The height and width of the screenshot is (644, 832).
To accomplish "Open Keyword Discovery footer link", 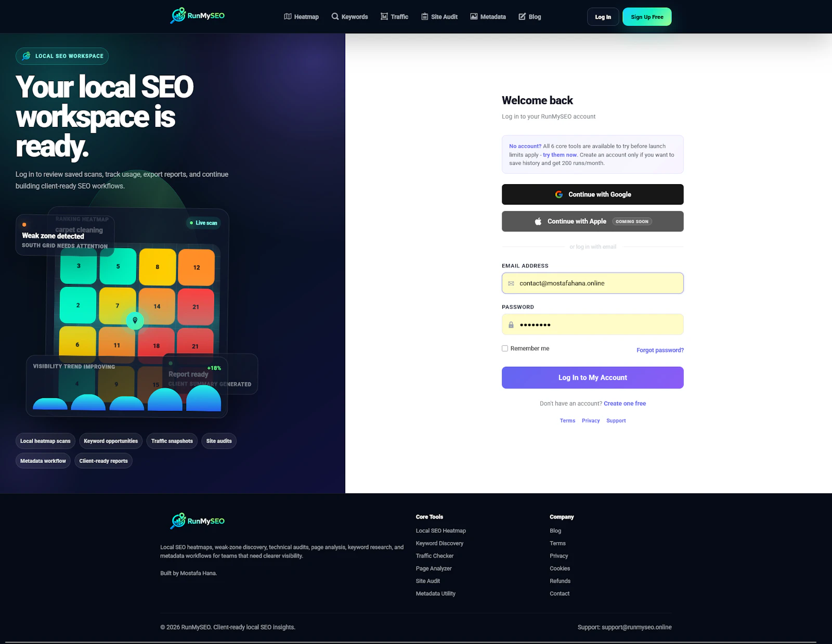I will (x=439, y=544).
